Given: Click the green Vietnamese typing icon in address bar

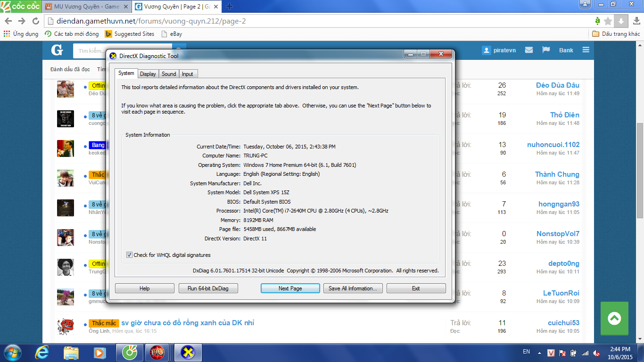Looking at the screenshot, I should 597,21.
